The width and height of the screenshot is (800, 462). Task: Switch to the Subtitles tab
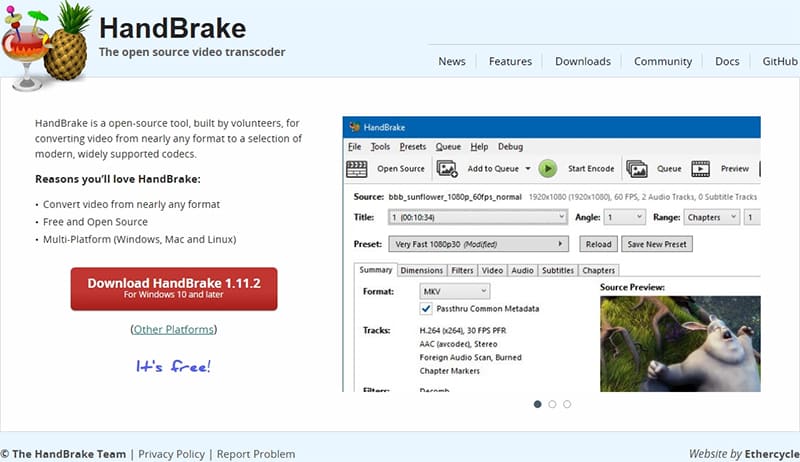[x=558, y=270]
